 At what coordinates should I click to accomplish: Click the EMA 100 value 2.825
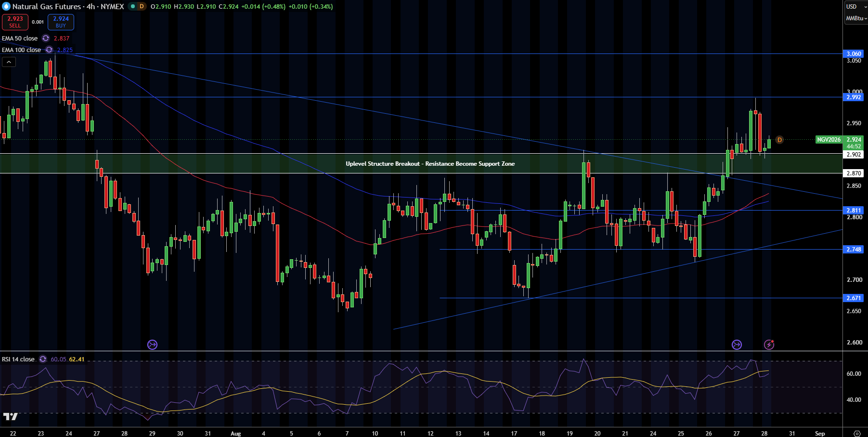[65, 50]
